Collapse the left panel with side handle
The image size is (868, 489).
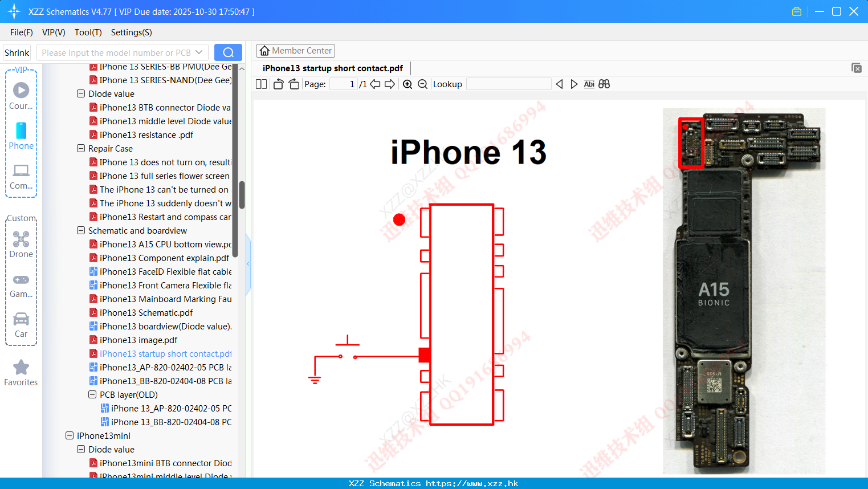pyautogui.click(x=248, y=263)
